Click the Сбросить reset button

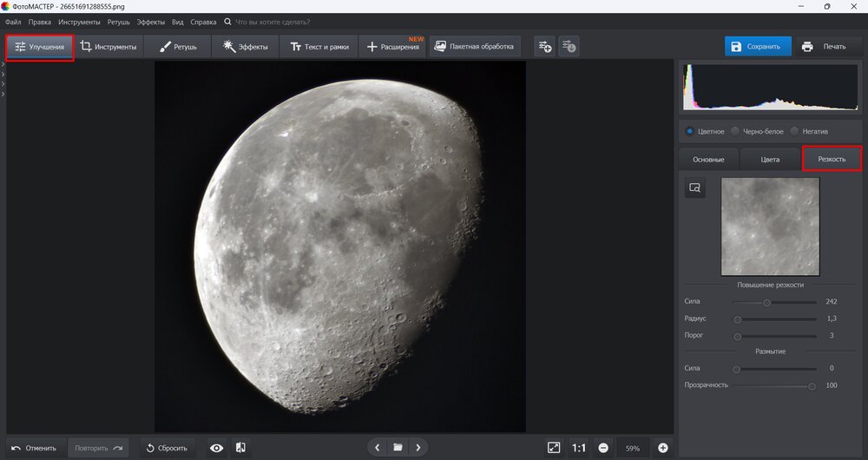coord(166,448)
